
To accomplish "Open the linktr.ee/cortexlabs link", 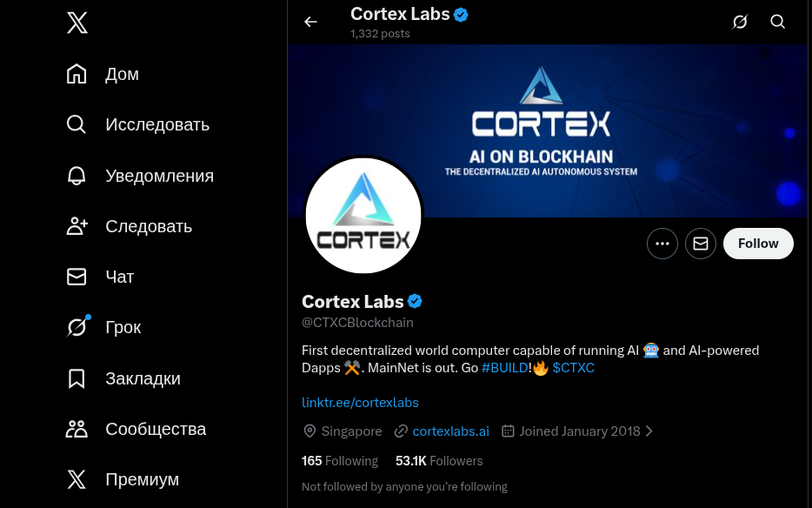I will coord(360,402).
